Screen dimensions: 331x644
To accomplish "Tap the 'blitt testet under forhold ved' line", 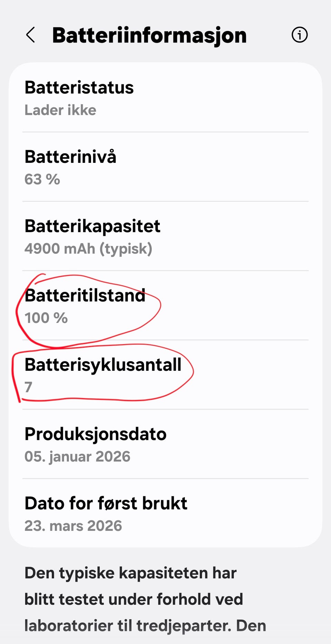I will coord(134,599).
